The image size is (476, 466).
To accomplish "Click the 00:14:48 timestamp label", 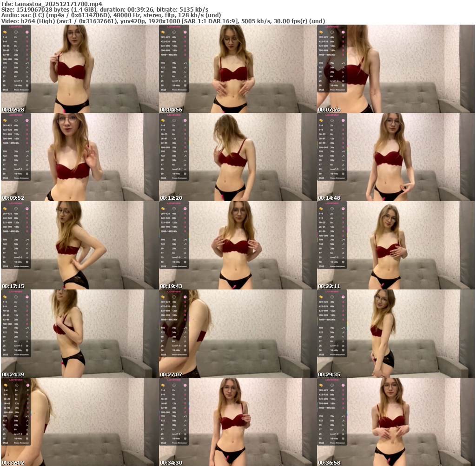I will tap(329, 198).
